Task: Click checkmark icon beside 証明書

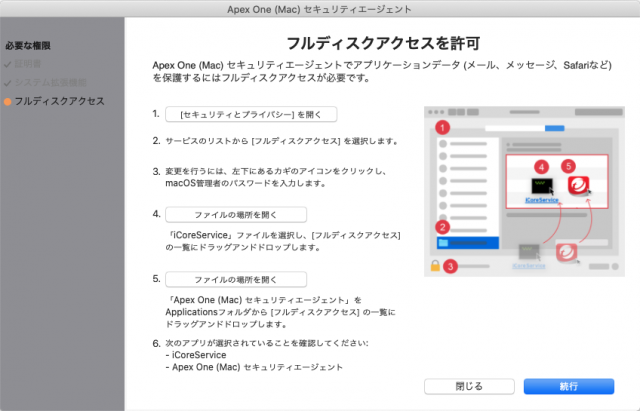Action: [7, 64]
